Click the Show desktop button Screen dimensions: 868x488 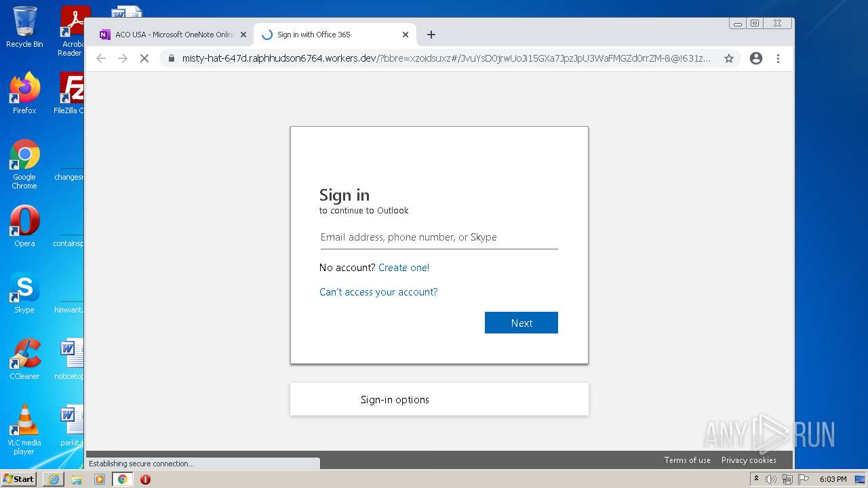pyautogui.click(x=861, y=479)
